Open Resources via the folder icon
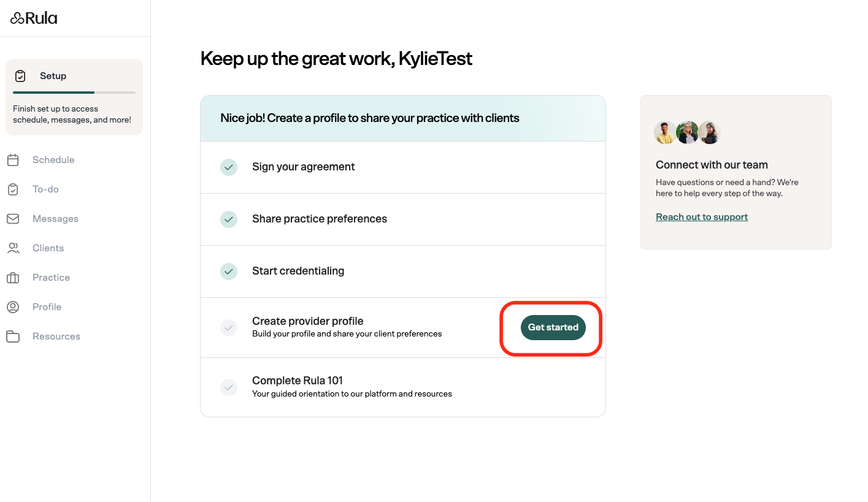 pos(13,336)
